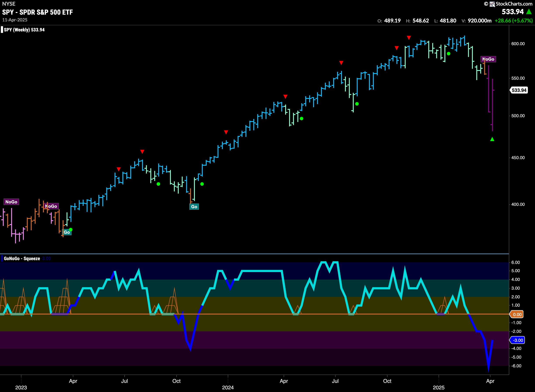Click the NYSE exchange label
535x392 pixels.
coord(9,4)
